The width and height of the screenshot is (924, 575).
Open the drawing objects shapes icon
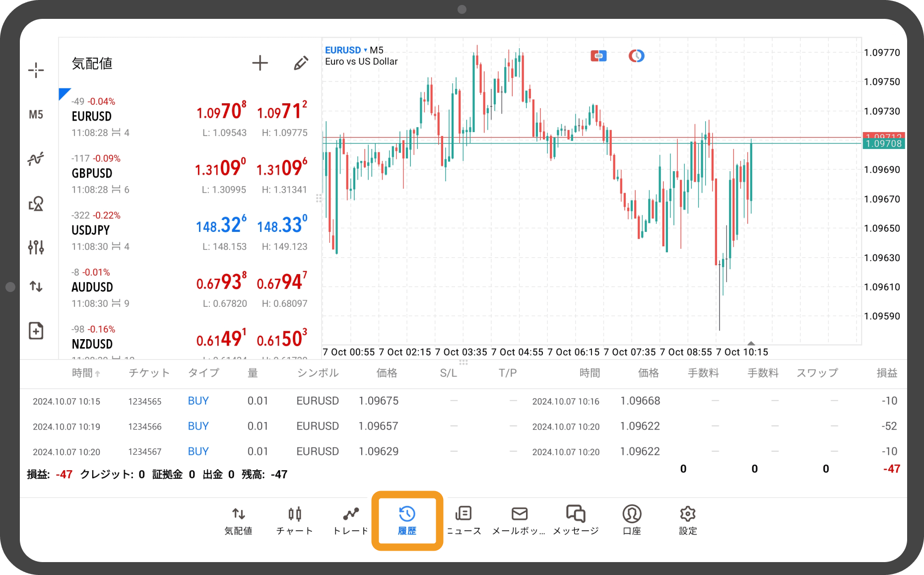36,204
